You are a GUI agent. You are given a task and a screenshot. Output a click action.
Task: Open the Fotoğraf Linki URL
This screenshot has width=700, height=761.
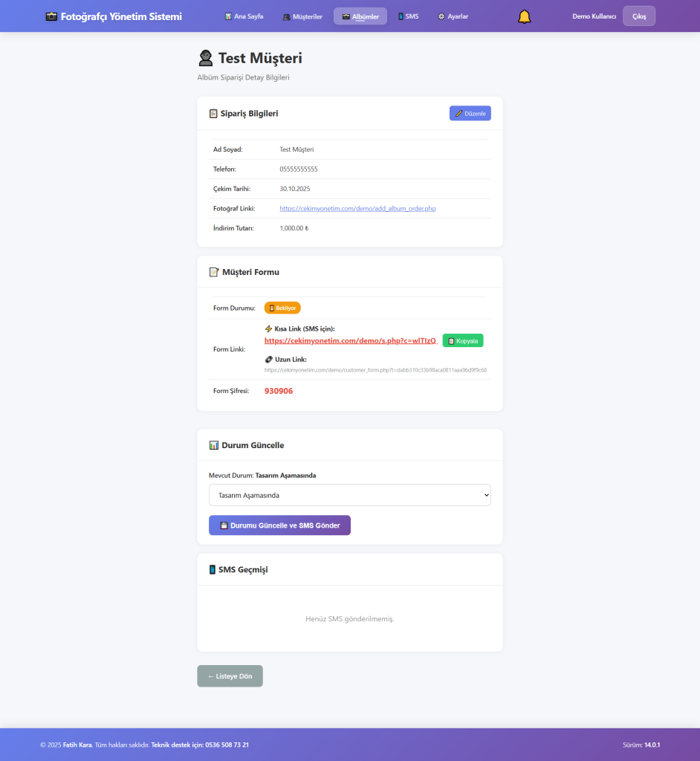pyautogui.click(x=357, y=209)
